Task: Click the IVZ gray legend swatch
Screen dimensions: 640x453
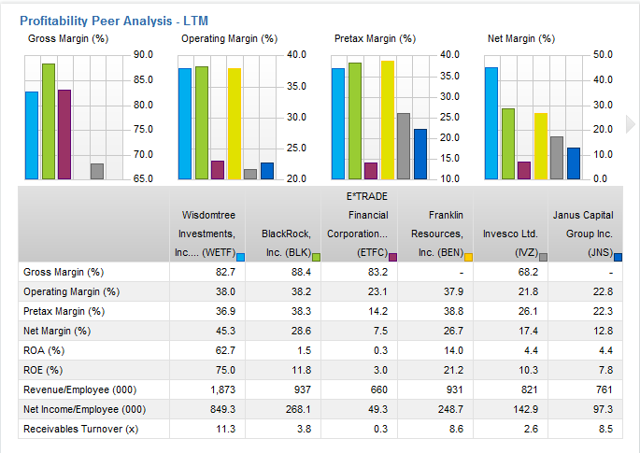Action: click(543, 257)
